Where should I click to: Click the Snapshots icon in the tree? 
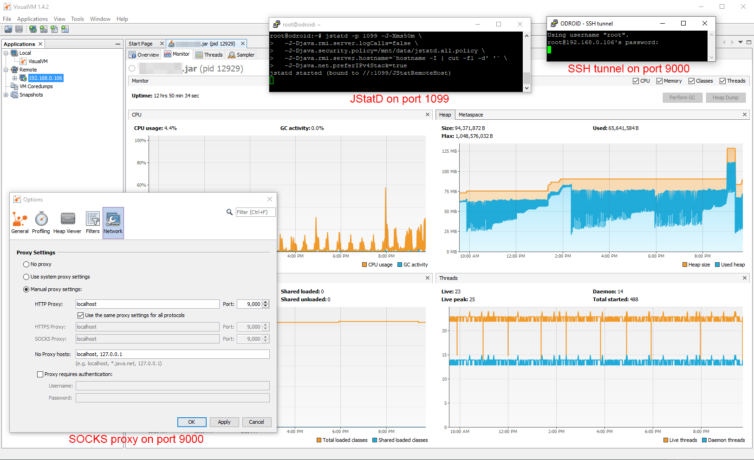point(14,95)
